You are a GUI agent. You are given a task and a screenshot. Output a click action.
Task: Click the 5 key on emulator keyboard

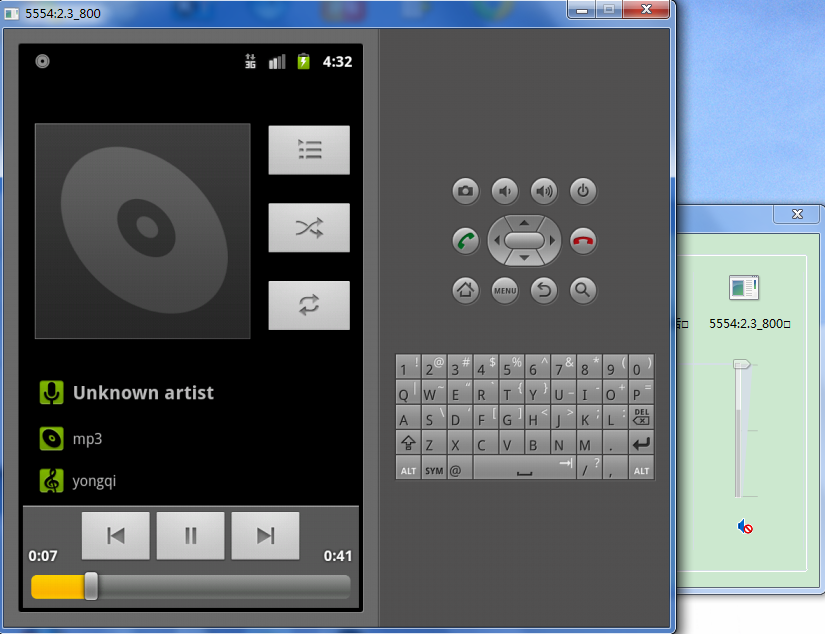pyautogui.click(x=511, y=367)
